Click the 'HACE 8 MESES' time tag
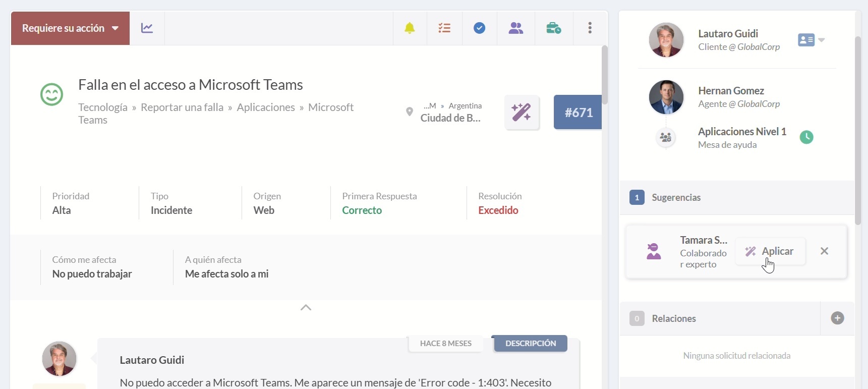 446,343
